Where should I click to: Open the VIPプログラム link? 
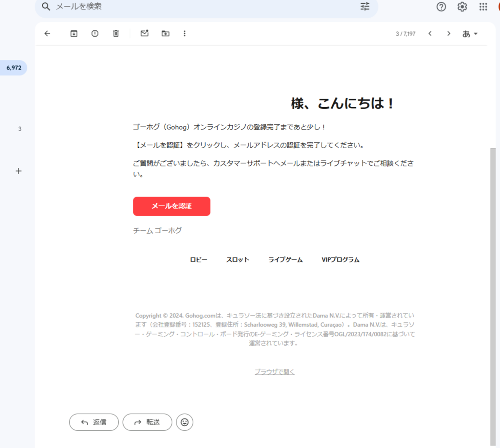(x=340, y=260)
